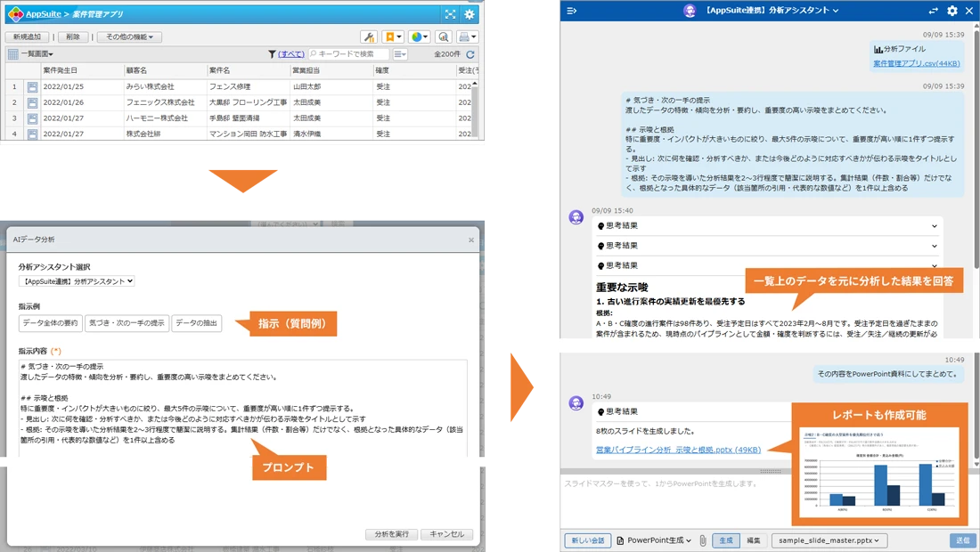Open the list display options menu icon
The height and width of the screenshot is (552, 980).
(x=400, y=54)
